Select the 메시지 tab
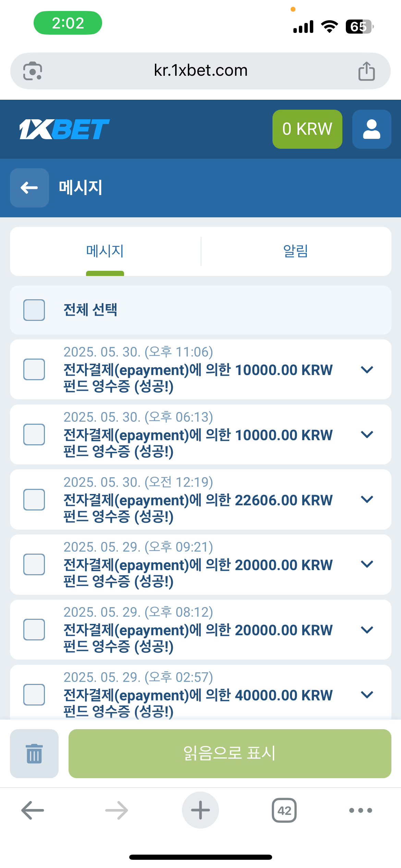 tap(105, 251)
